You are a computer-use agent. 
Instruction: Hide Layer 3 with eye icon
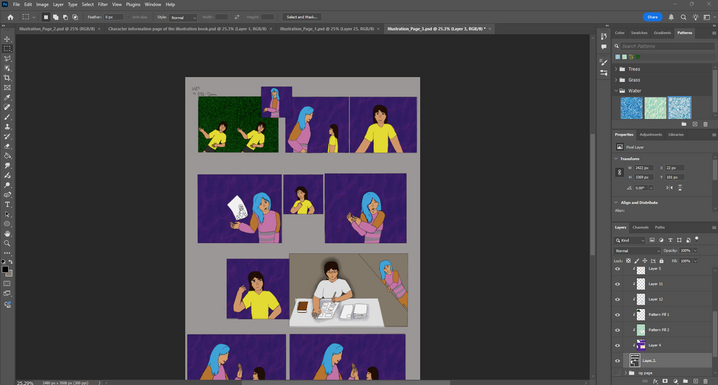coord(617,361)
